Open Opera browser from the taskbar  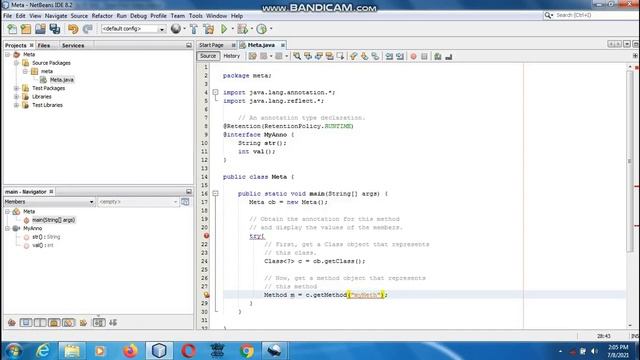[188, 351]
